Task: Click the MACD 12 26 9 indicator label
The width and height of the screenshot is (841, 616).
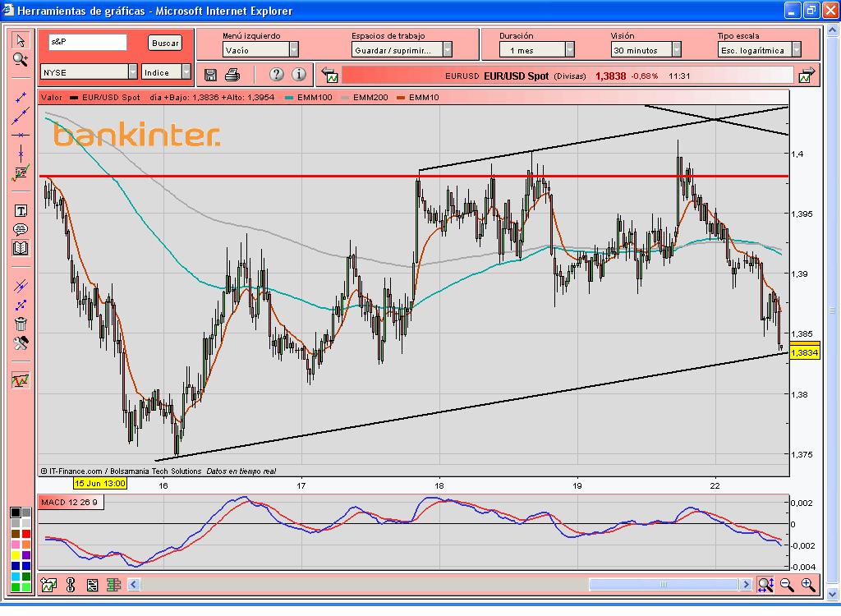Action: 69,502
